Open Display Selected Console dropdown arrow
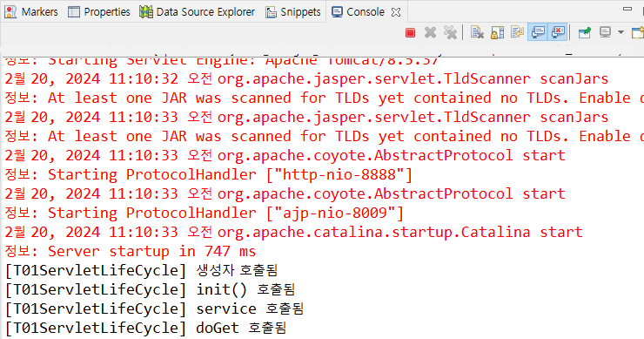 click(x=621, y=32)
